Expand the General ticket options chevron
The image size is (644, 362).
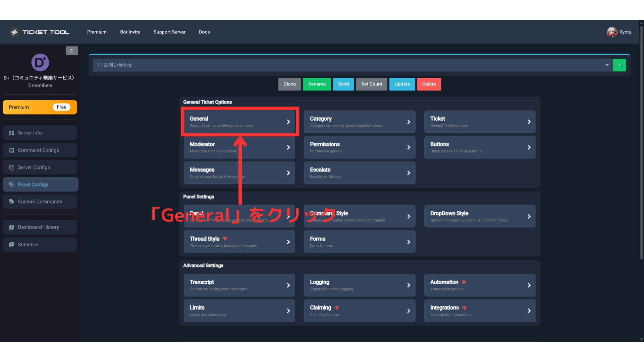(288, 122)
